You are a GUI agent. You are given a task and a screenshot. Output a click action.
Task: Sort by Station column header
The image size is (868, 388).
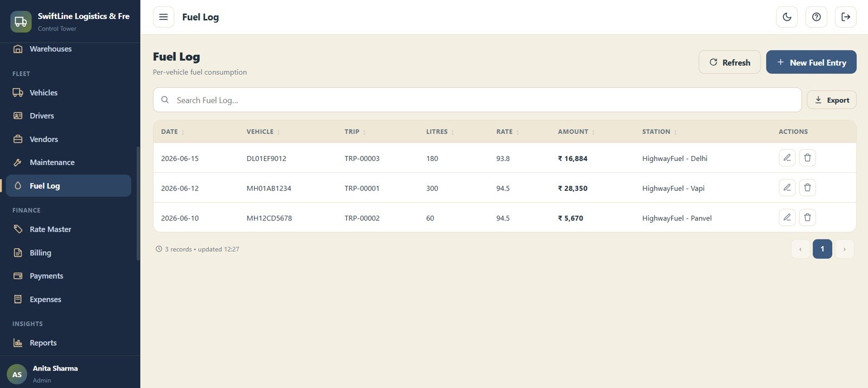[659, 132]
